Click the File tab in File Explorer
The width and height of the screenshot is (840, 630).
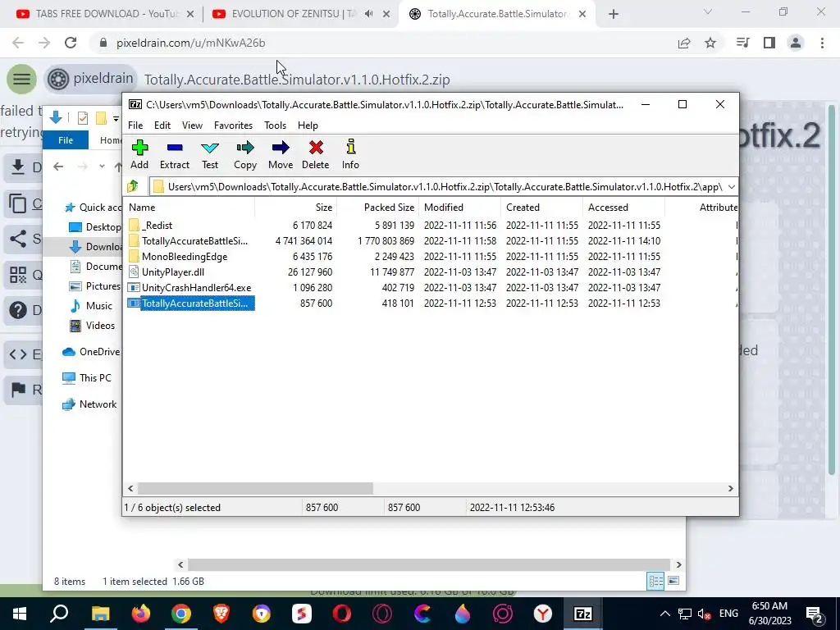[x=66, y=140]
